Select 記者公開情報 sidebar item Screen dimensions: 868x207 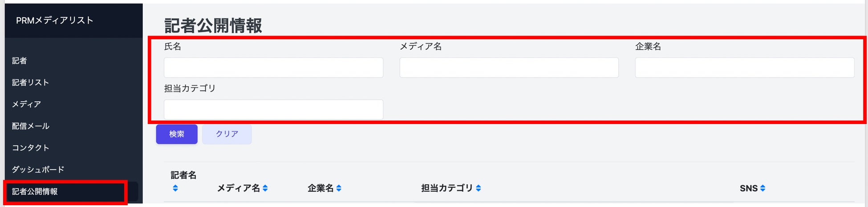point(35,191)
